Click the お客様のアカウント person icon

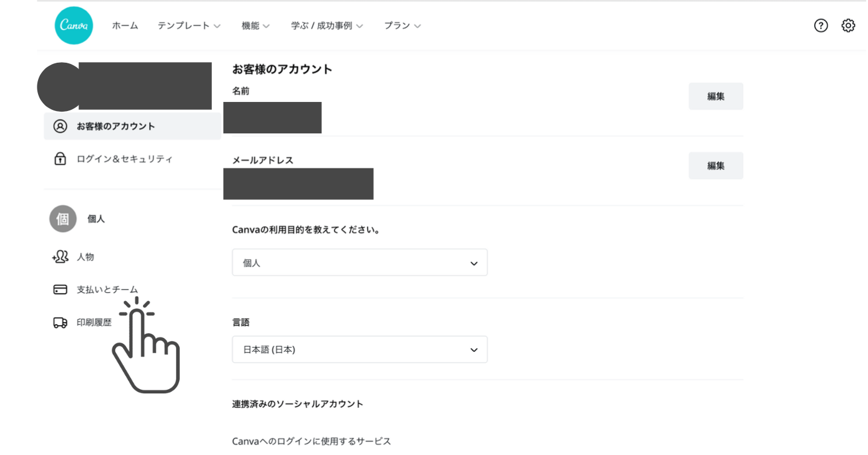(x=60, y=127)
